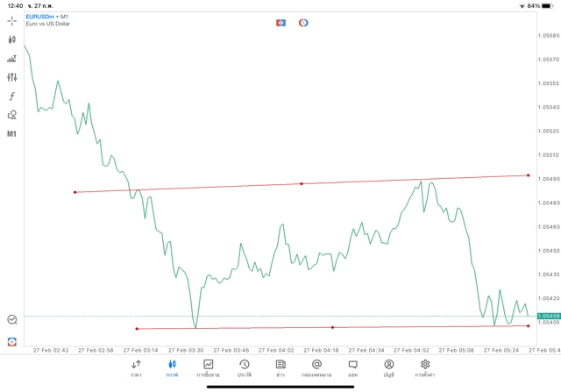Tap the current price label 1.05409
Viewport: 561px width, 392px height.
coord(548,316)
